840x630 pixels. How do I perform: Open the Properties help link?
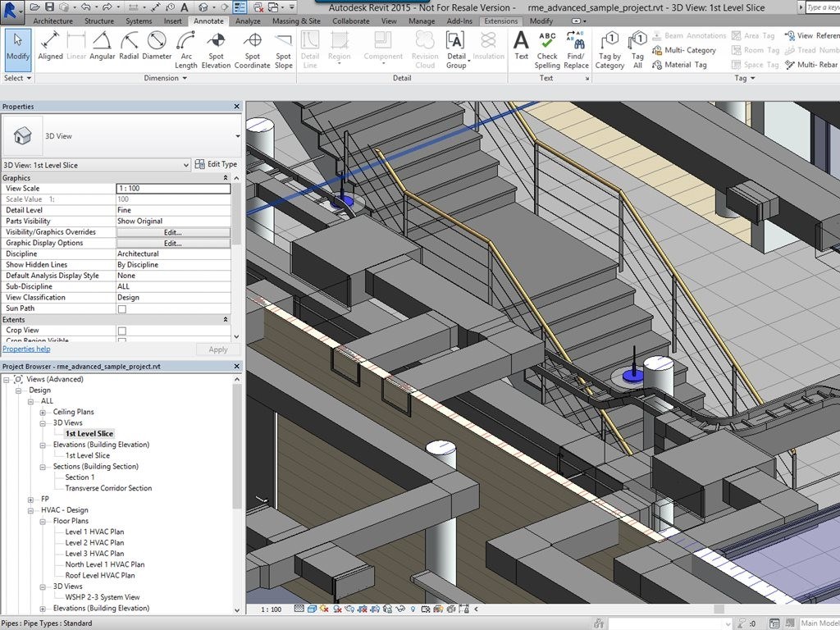(x=25, y=348)
